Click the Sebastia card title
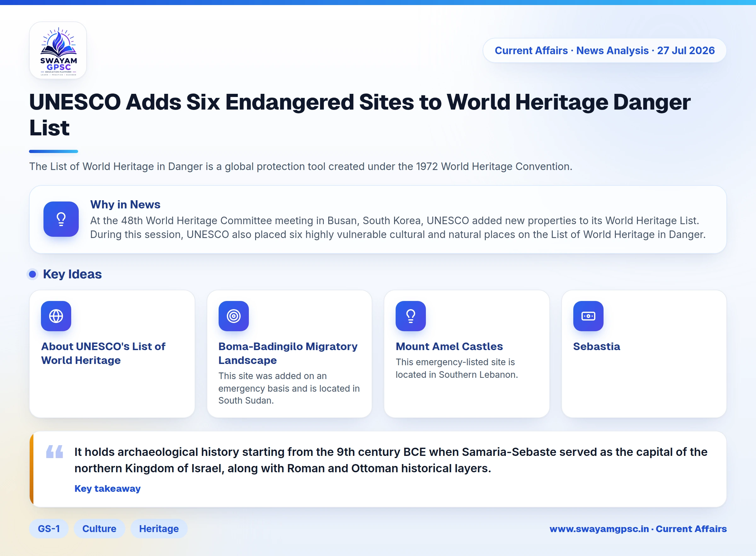 click(596, 346)
